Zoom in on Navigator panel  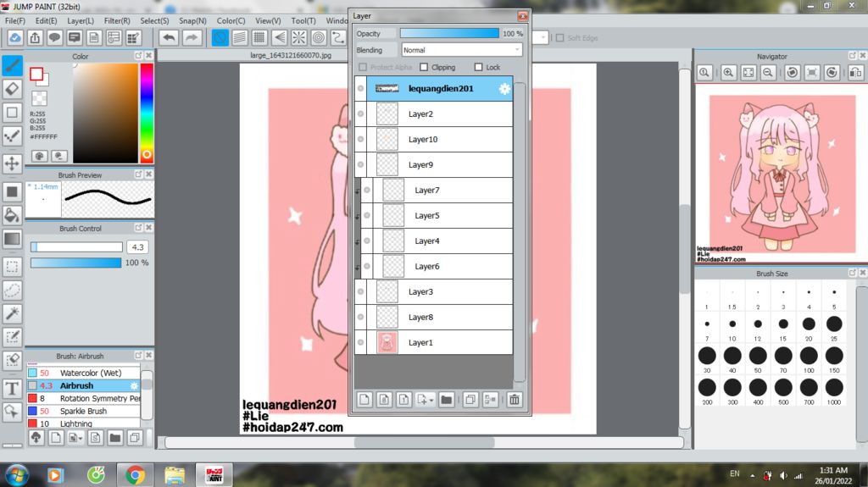click(x=728, y=73)
